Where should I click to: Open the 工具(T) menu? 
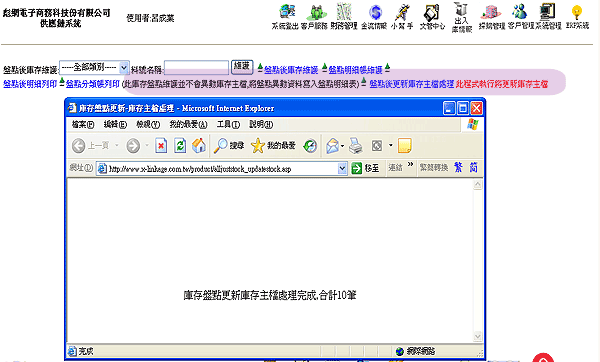tap(228, 124)
